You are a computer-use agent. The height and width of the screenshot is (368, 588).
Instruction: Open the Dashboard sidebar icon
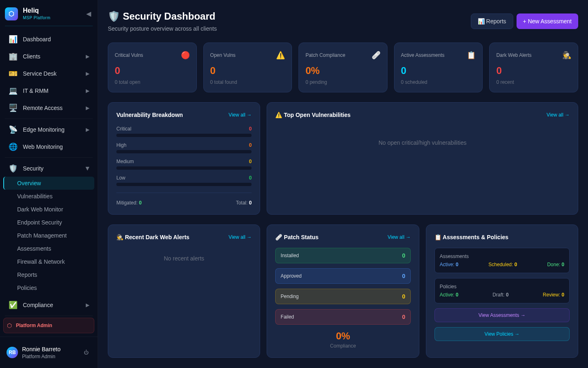13,39
